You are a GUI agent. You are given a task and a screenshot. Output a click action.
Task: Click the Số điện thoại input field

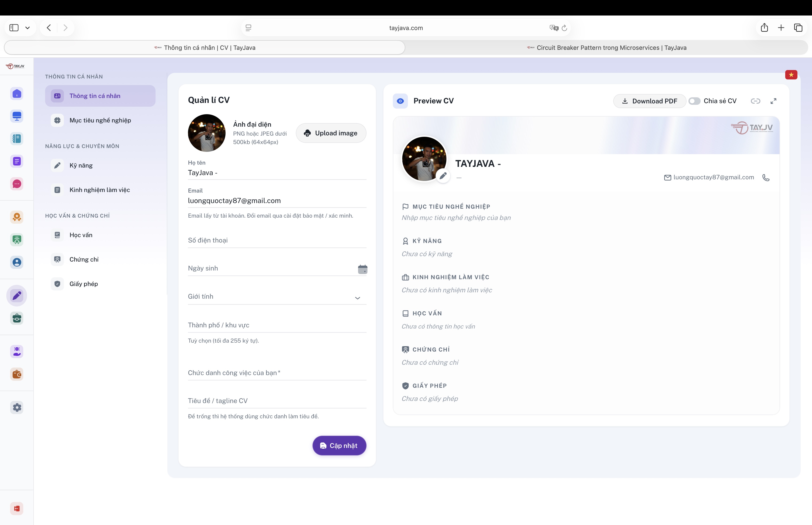(277, 240)
